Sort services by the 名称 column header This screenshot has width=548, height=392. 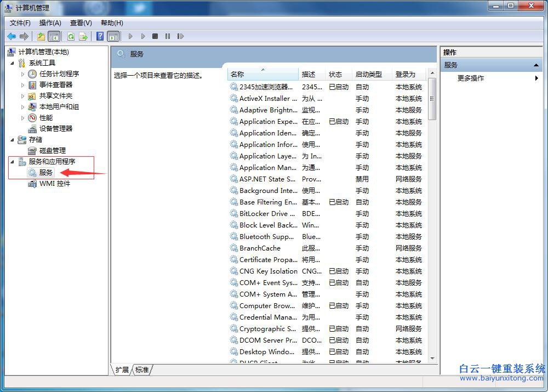click(262, 74)
